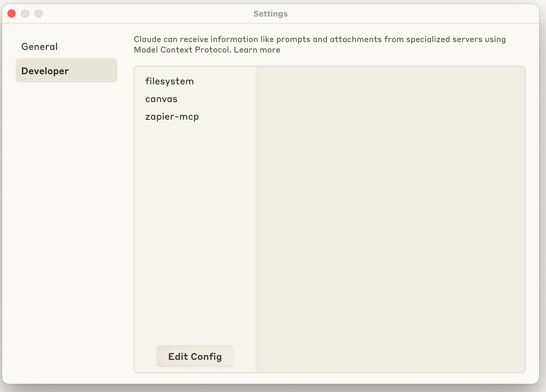546x392 pixels.
Task: Select the Developer settings section
Action: click(66, 71)
